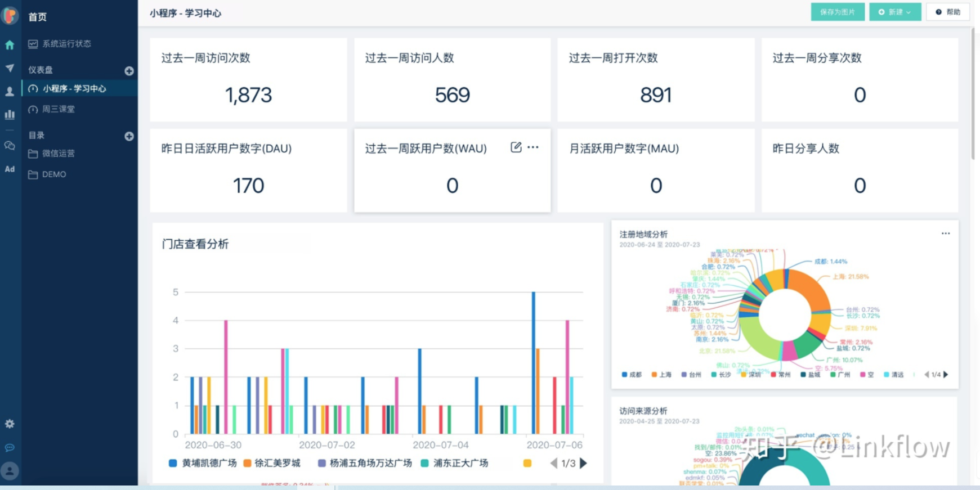Click the 保存为图片 button
Image resolution: width=980 pixels, height=490 pixels.
[838, 12]
